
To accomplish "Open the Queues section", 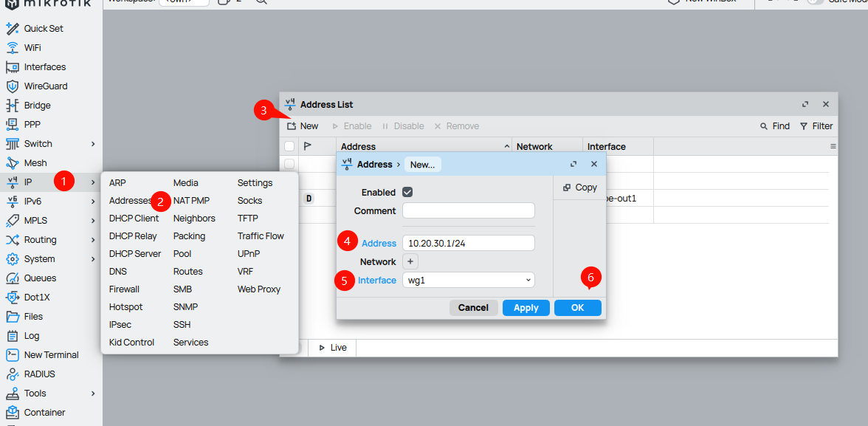I will 39,278.
